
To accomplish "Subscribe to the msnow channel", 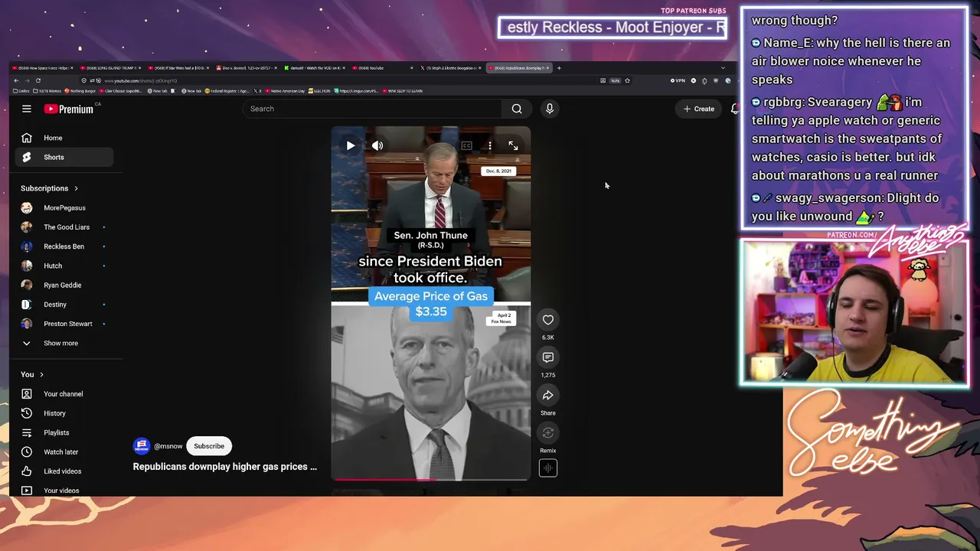I will tap(209, 446).
